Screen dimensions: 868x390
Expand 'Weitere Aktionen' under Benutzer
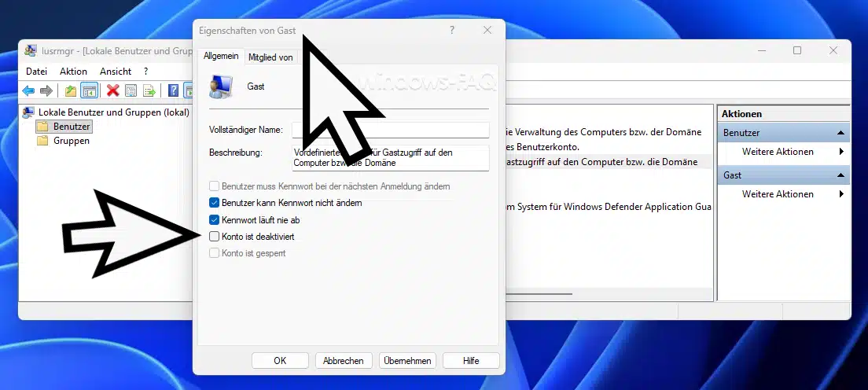(x=778, y=152)
